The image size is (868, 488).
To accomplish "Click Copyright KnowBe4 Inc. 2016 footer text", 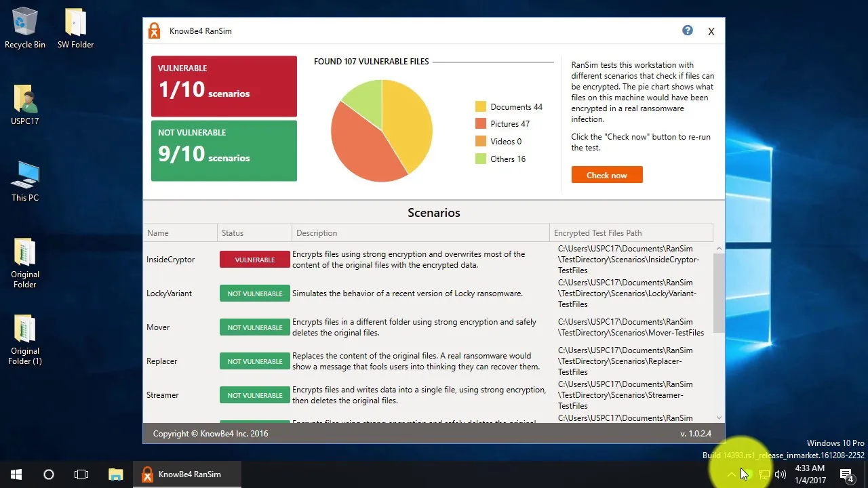I will click(x=210, y=434).
